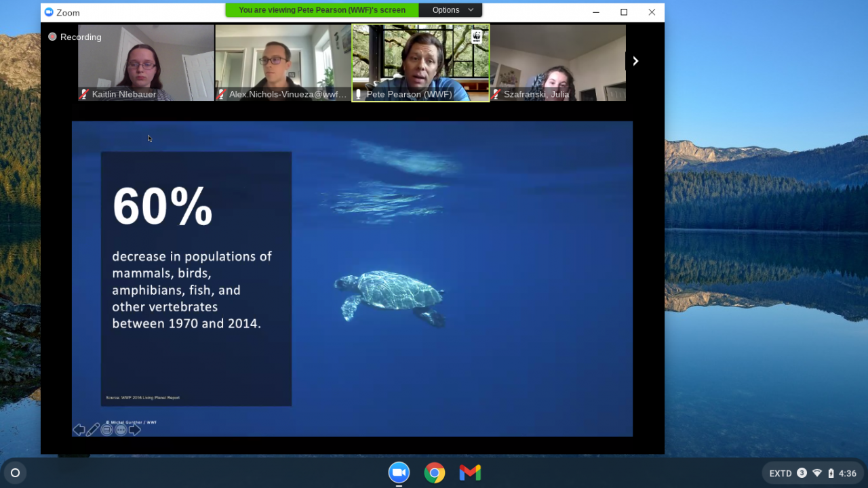
Task: Click Alex Nichols-Vinueza's muted microphone icon
Action: pos(221,94)
